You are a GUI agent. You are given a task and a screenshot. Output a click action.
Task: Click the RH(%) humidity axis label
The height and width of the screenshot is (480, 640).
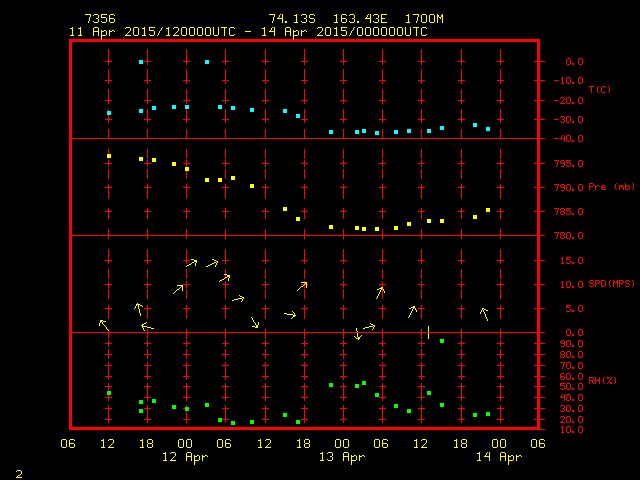[x=599, y=380]
